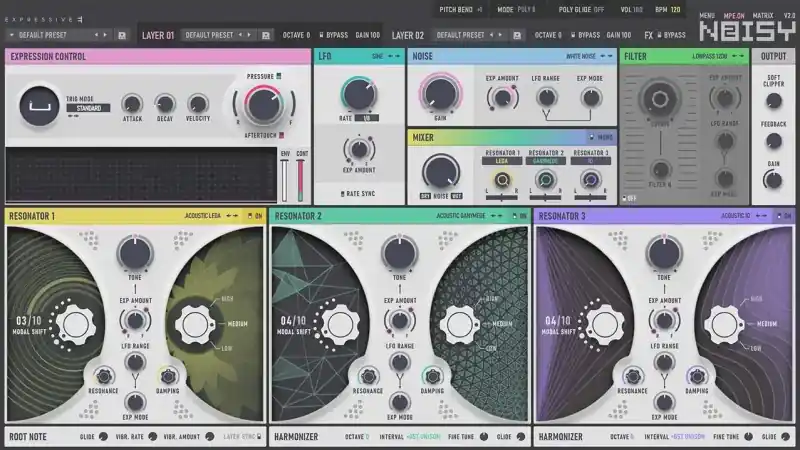The height and width of the screenshot is (450, 800).
Task: Click the large Pressure/Aftertouch knob
Action: click(264, 105)
